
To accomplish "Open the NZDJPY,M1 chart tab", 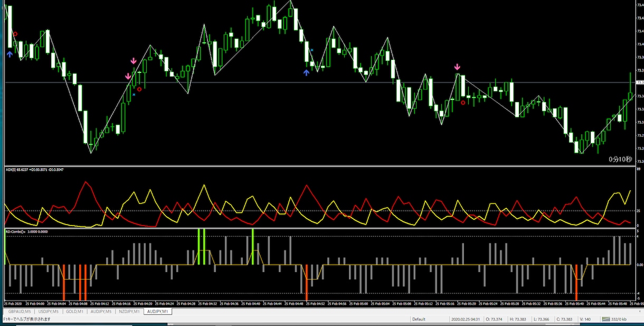I will point(129,312).
